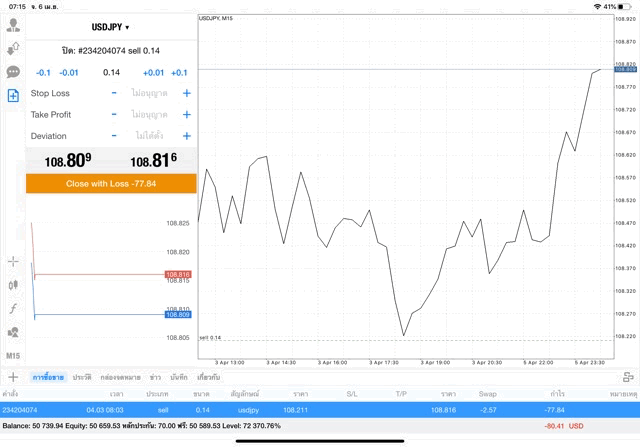The height and width of the screenshot is (447, 640).
Task: Switch to the ประวัติ history tab
Action: tap(82, 377)
